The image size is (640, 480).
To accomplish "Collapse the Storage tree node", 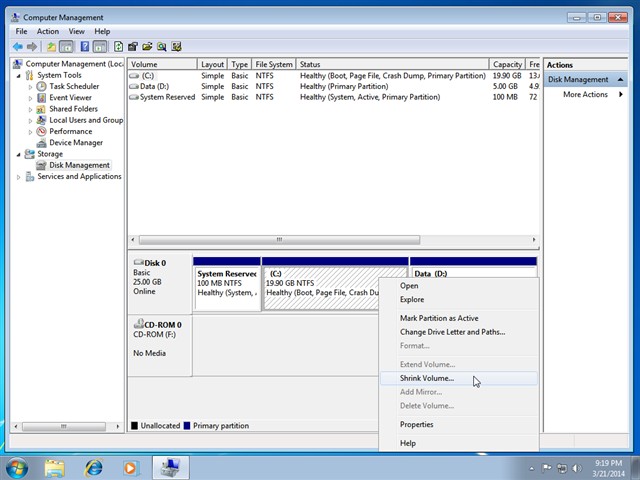I will pyautogui.click(x=19, y=154).
